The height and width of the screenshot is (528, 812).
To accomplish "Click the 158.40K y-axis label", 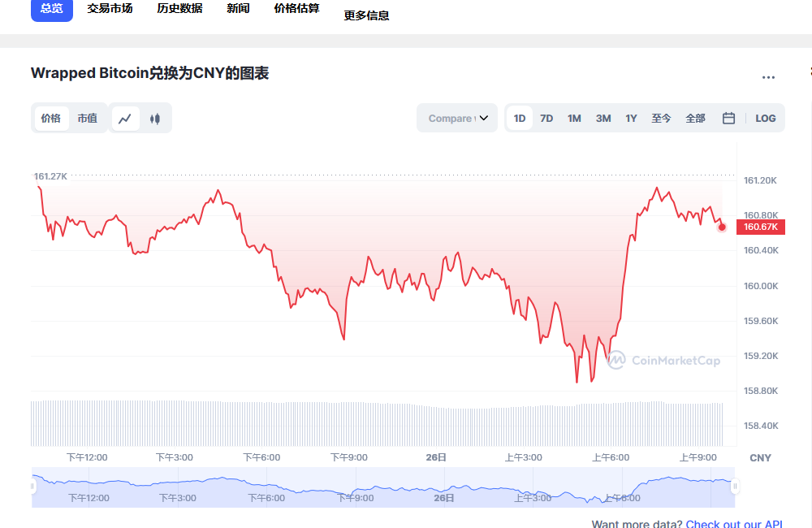I will click(x=761, y=426).
